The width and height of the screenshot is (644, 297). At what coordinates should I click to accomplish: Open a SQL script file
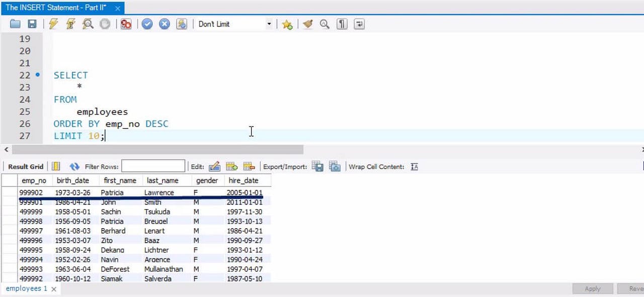15,24
